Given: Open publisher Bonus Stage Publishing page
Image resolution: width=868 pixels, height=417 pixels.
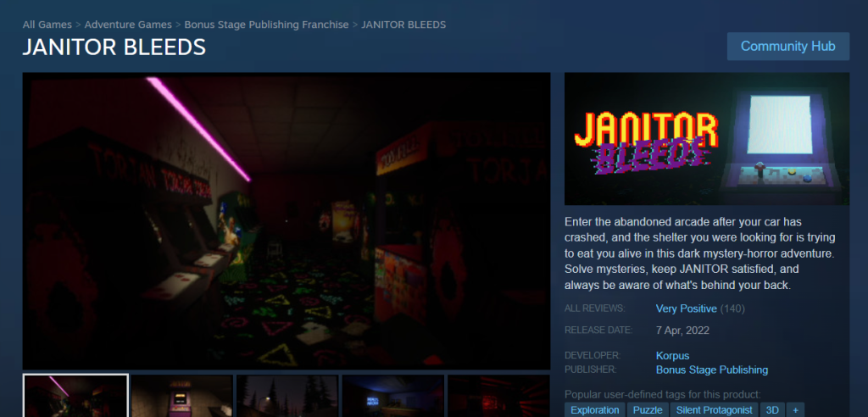Looking at the screenshot, I should click(712, 370).
